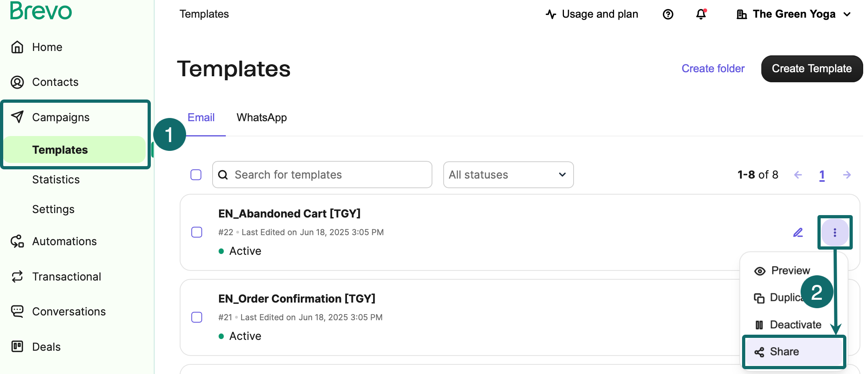Check the EN_Order Confirmation template checkbox
The width and height of the screenshot is (868, 374).
pos(197,317)
